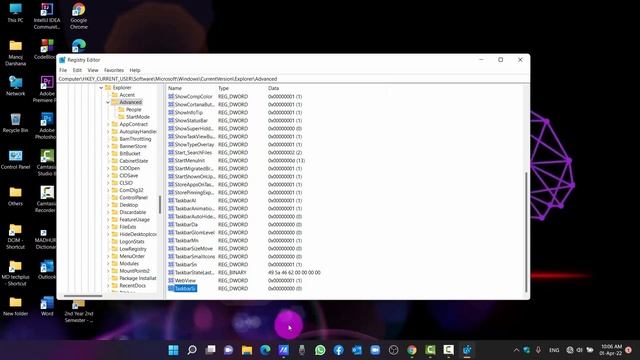Open the File menu
Screen dimensions: 640x360
click(x=63, y=70)
